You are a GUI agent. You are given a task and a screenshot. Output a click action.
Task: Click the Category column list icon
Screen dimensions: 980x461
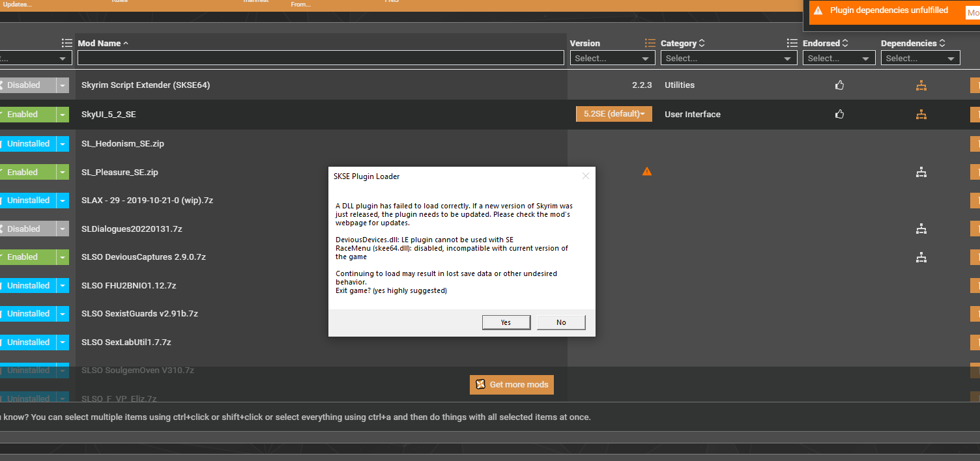[x=792, y=43]
